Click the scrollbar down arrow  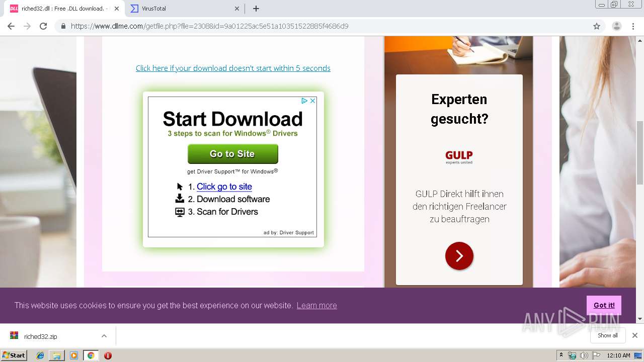click(640, 319)
